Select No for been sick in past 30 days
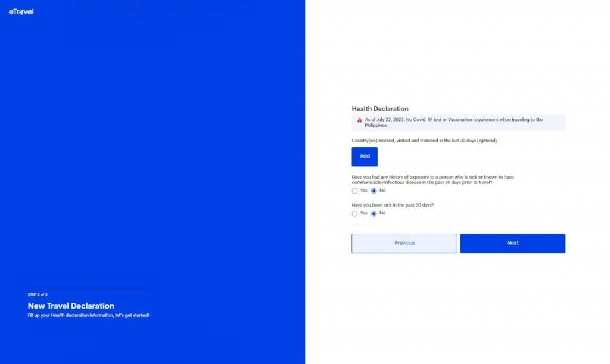The image size is (610, 364). [x=374, y=213]
